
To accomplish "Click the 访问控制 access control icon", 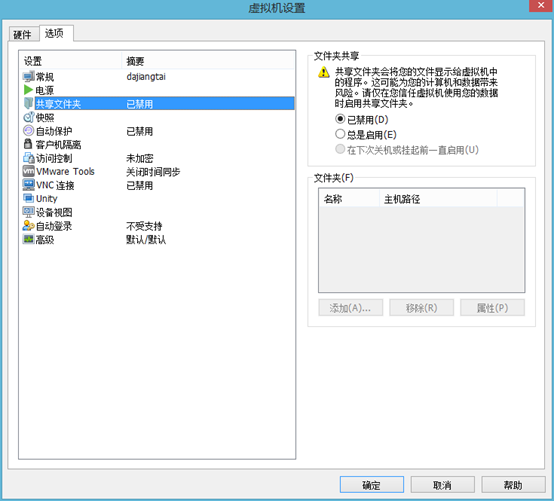I will coord(28,158).
